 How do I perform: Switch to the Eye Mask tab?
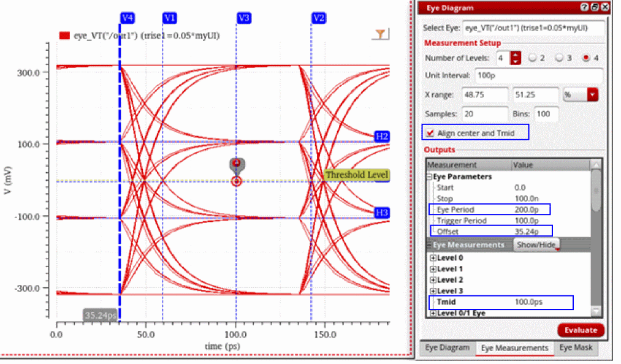tap(576, 347)
